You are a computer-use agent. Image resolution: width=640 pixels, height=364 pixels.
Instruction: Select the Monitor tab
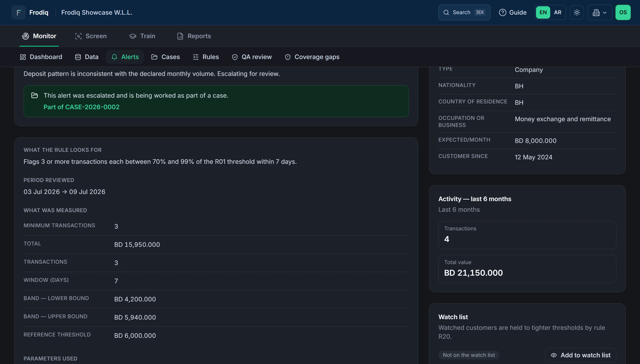pyautogui.click(x=39, y=36)
